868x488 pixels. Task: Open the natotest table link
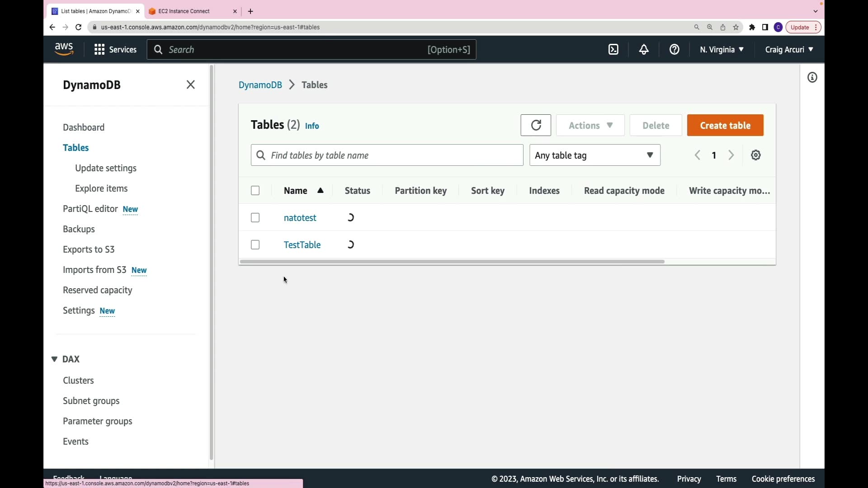point(300,218)
